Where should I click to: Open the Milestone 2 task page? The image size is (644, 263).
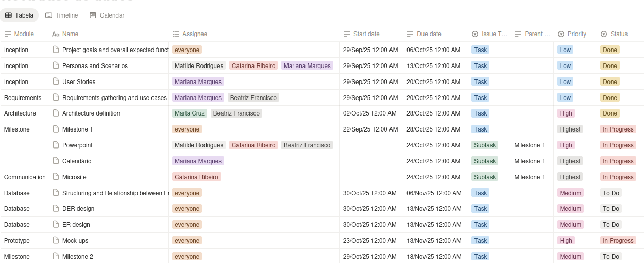(x=77, y=257)
